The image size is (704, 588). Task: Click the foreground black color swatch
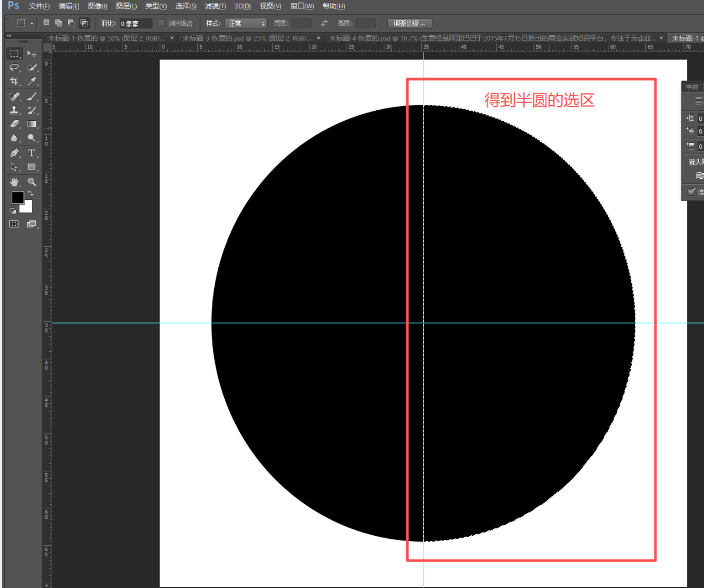coord(17,198)
